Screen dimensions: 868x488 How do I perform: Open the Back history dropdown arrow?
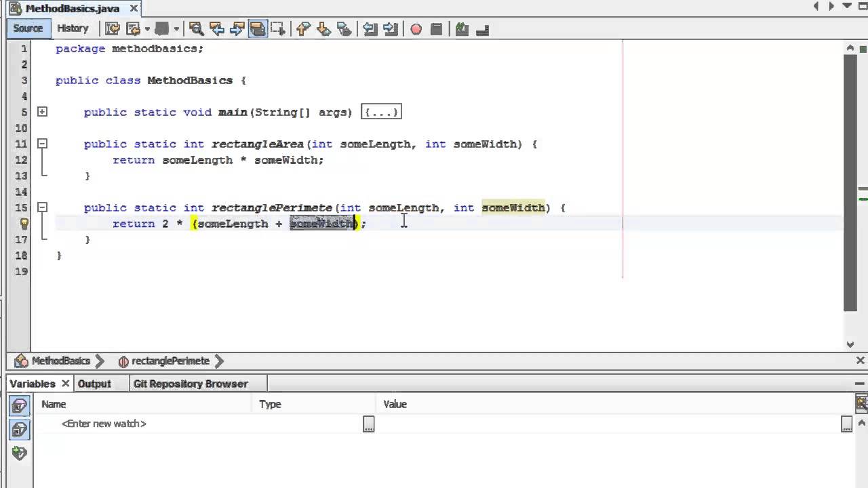coord(146,29)
